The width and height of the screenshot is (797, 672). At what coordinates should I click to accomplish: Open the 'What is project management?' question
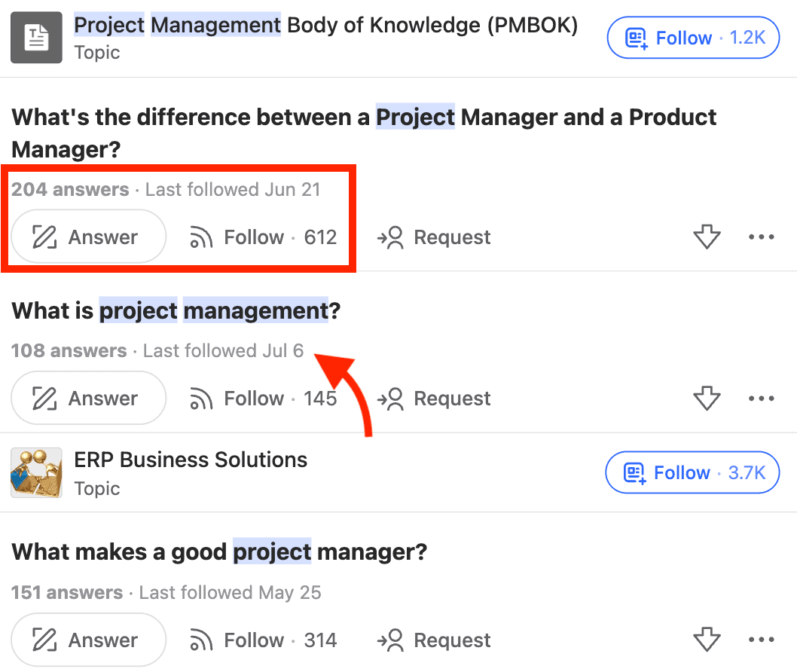[176, 310]
